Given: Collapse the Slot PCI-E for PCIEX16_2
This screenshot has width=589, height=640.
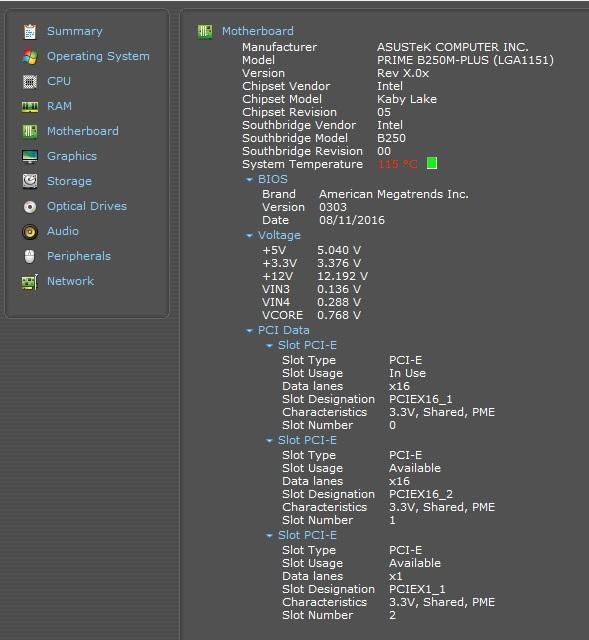Looking at the screenshot, I should [269, 441].
